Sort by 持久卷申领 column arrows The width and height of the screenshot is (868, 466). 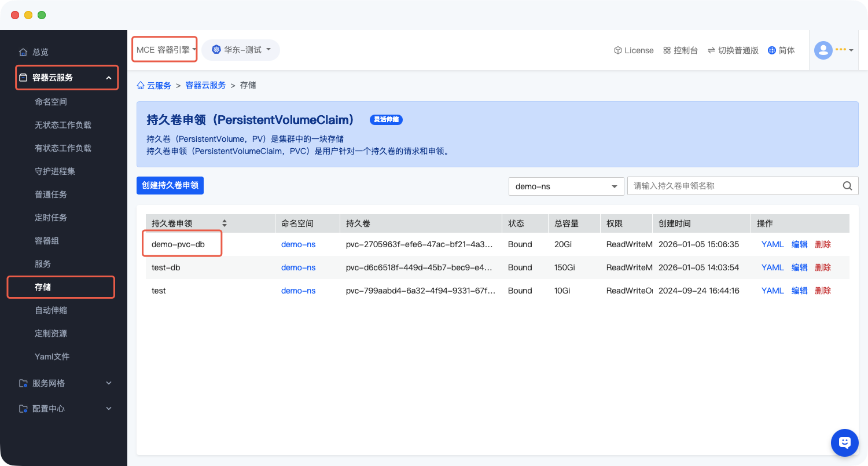(x=225, y=223)
